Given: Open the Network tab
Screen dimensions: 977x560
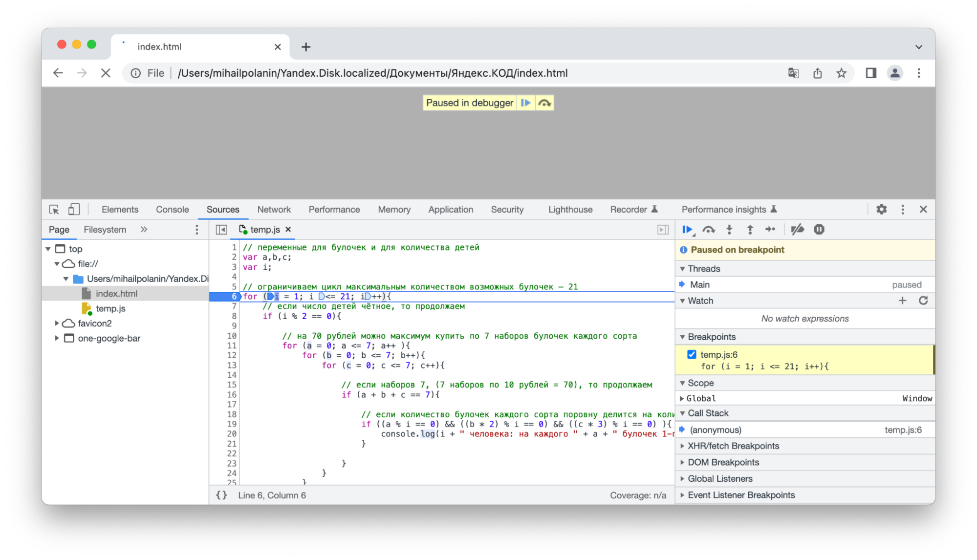Looking at the screenshot, I should 274,210.
